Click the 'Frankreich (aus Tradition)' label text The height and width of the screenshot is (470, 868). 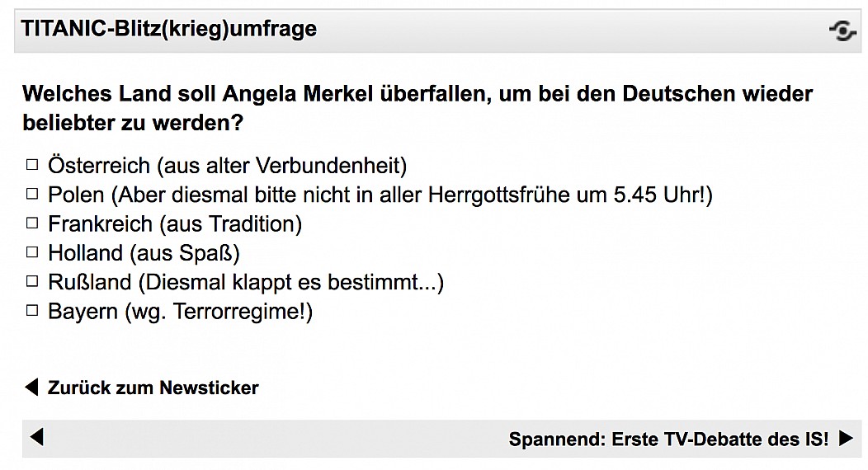pos(175,224)
